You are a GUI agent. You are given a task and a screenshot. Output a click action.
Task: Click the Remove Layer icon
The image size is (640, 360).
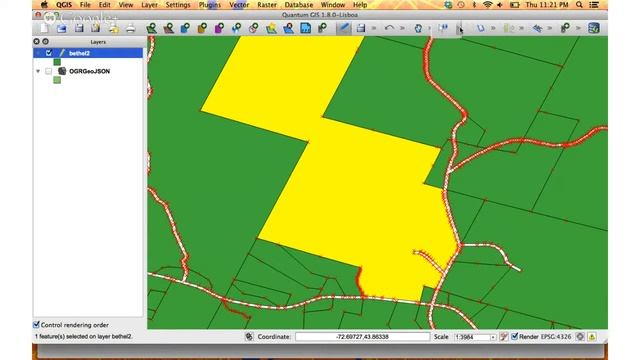(288, 28)
